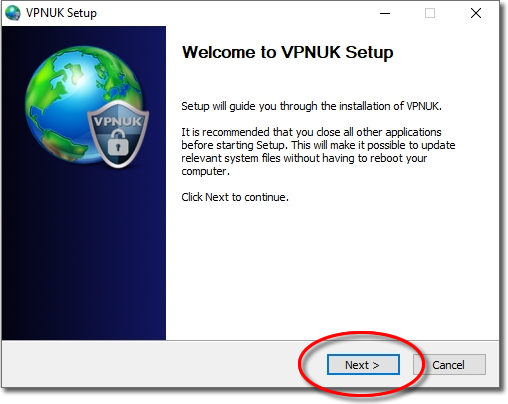Click empty title bar space beside the title
Screen dimensions: 508x404
[233, 13]
